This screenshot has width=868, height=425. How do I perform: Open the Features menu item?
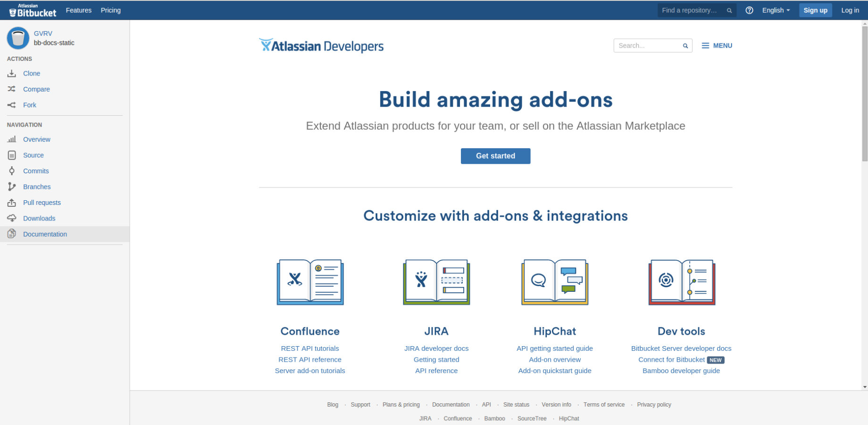pos(79,10)
